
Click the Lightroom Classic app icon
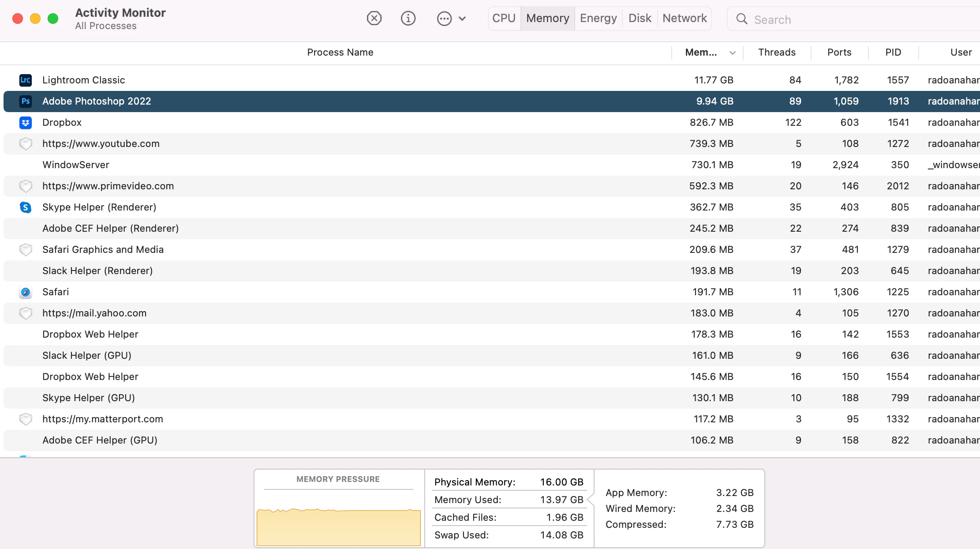(x=26, y=80)
